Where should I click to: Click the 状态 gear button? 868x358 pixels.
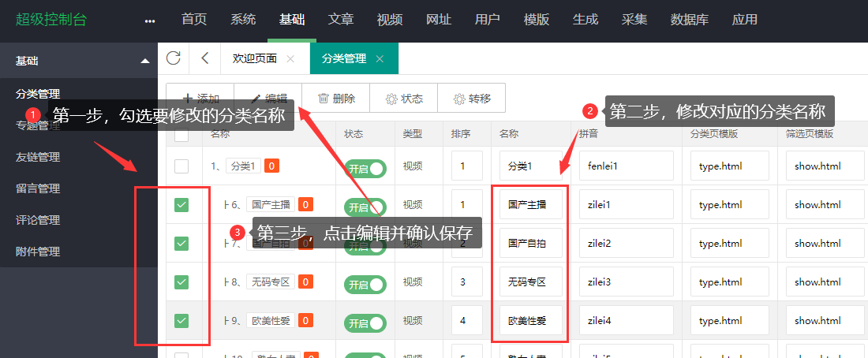(x=403, y=99)
